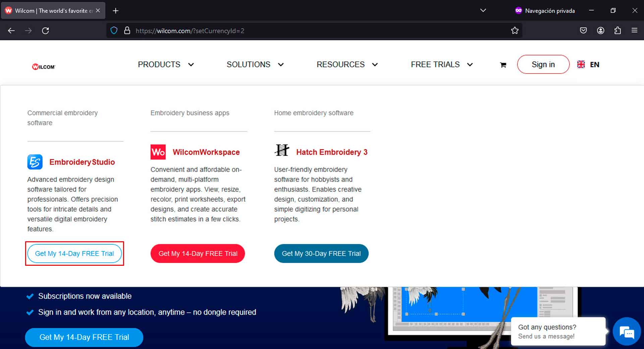Click the Hatch Embroidery H logo icon

[x=282, y=150]
